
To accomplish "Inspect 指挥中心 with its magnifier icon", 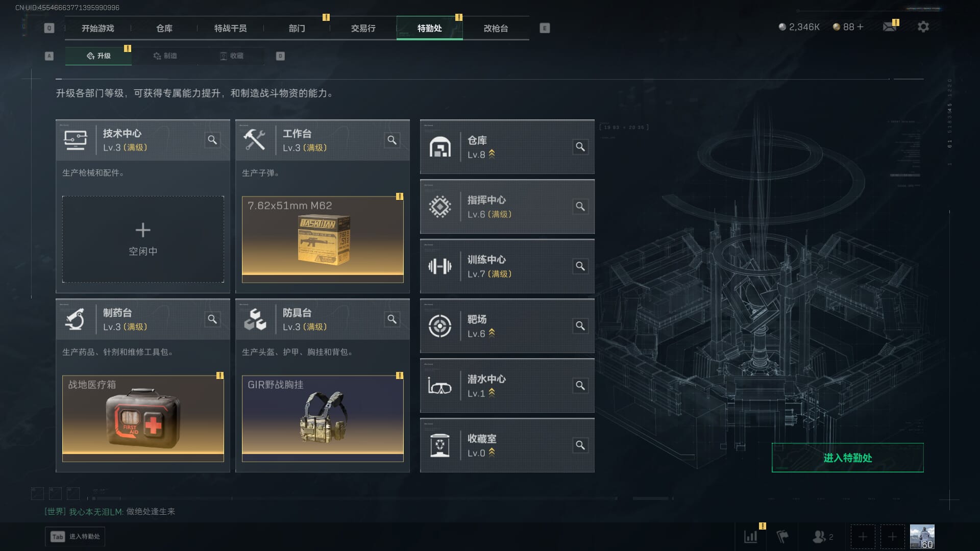I will pos(580,207).
